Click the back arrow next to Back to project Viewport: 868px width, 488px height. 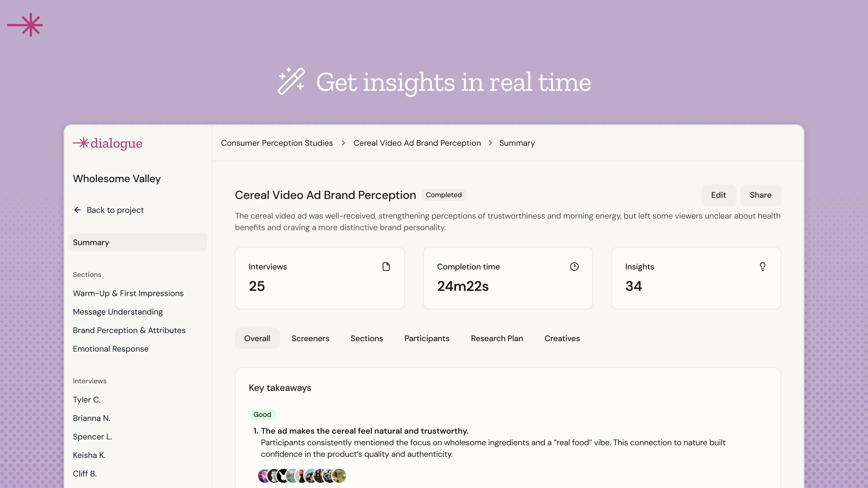pos(77,210)
